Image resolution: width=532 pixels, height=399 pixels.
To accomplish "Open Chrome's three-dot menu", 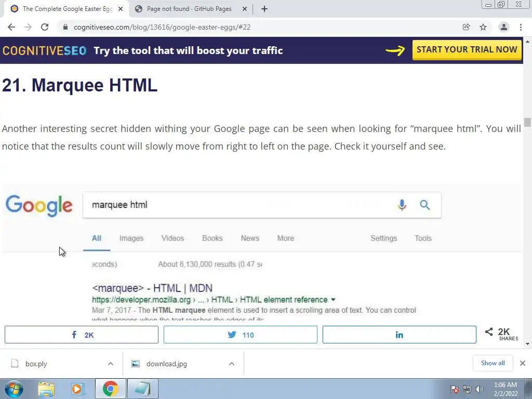I will pyautogui.click(x=521, y=27).
